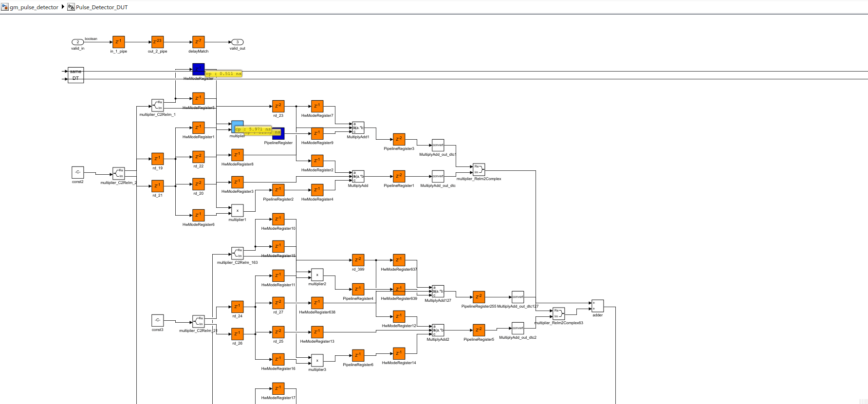Select the HwModeRegister7 block
Screen dimensions: 868x404
pos(317,106)
